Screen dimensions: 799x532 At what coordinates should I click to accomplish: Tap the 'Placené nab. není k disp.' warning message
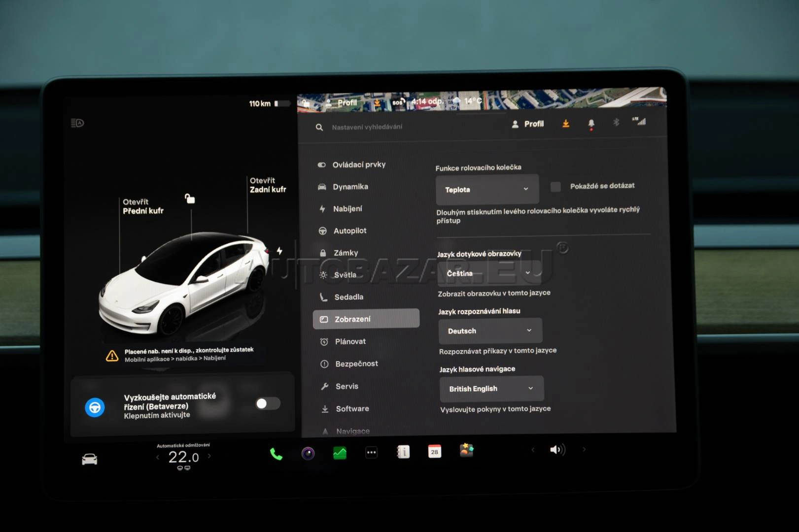coord(189,354)
